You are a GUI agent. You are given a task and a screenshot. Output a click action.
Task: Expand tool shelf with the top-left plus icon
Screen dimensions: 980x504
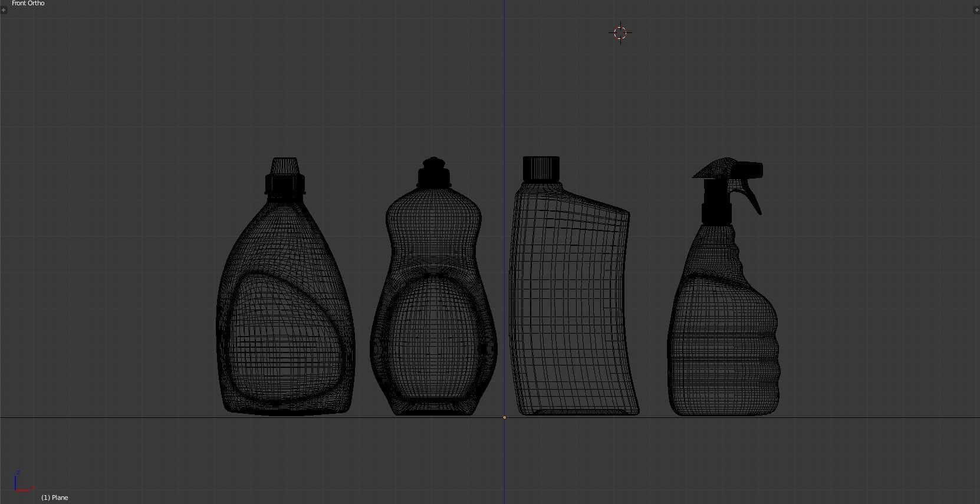pos(4,10)
